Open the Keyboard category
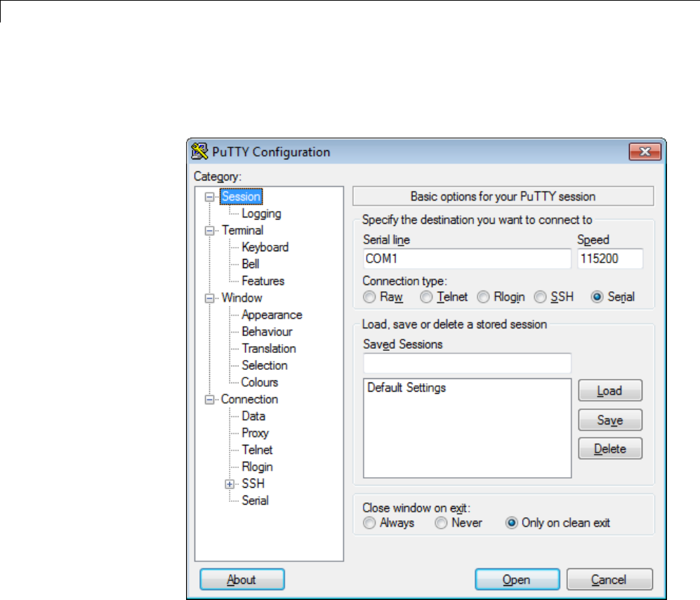This screenshot has width=700, height=600. tap(265, 247)
